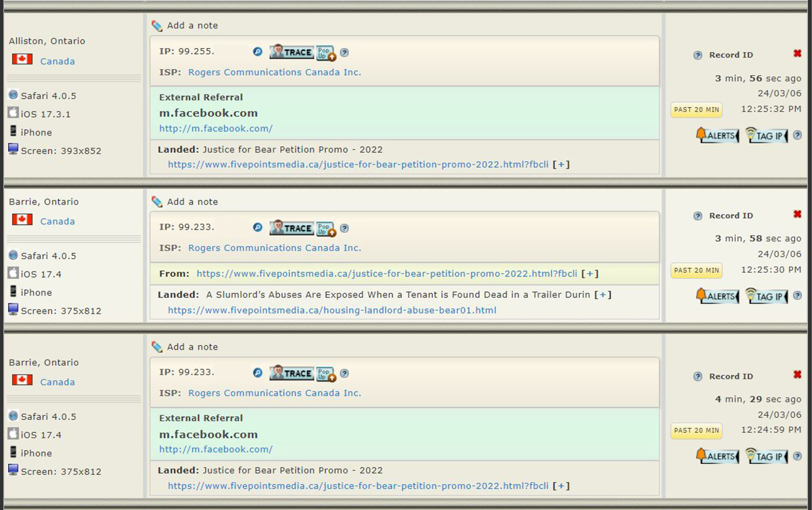
Task: Click the monitor icon beside Screen: 393x852
Action: pos(13,149)
